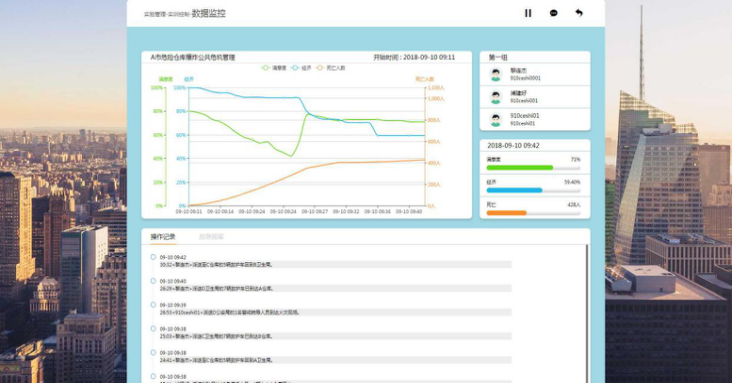
Task: Click the right axis label 1,100人
Action: pos(436,88)
